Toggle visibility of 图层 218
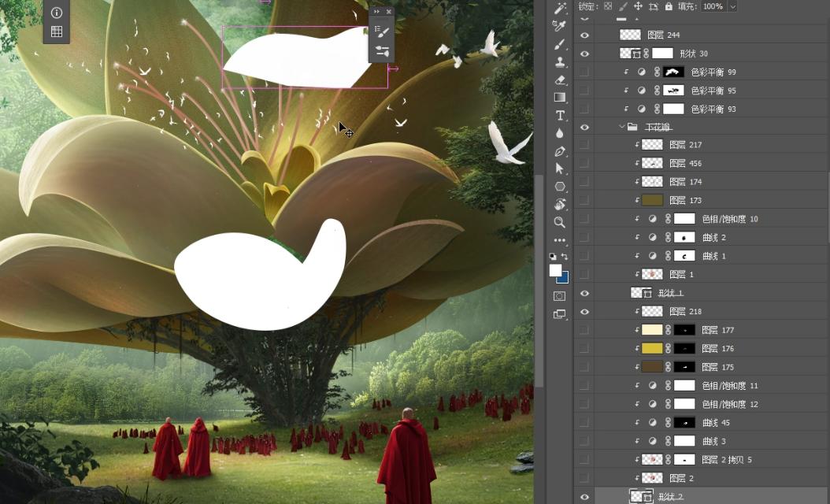This screenshot has width=830, height=504. point(584,311)
